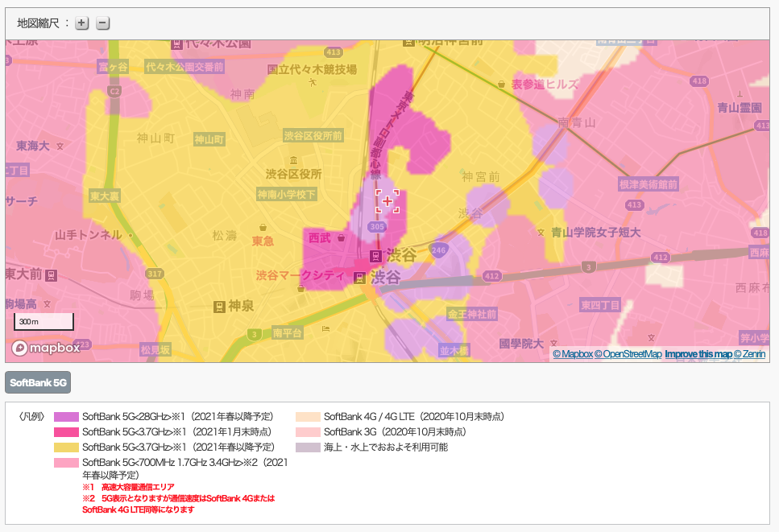Click the 300 m scale bar

(44, 322)
